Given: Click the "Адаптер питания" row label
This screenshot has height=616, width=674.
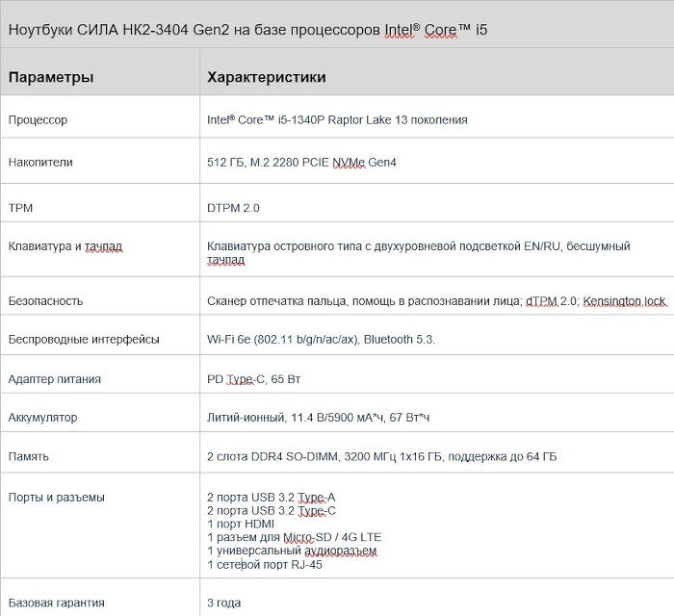Looking at the screenshot, I should (x=55, y=379).
